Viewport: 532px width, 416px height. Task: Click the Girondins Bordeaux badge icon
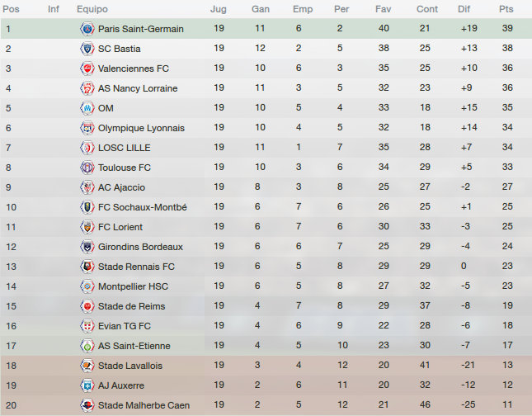pos(87,247)
